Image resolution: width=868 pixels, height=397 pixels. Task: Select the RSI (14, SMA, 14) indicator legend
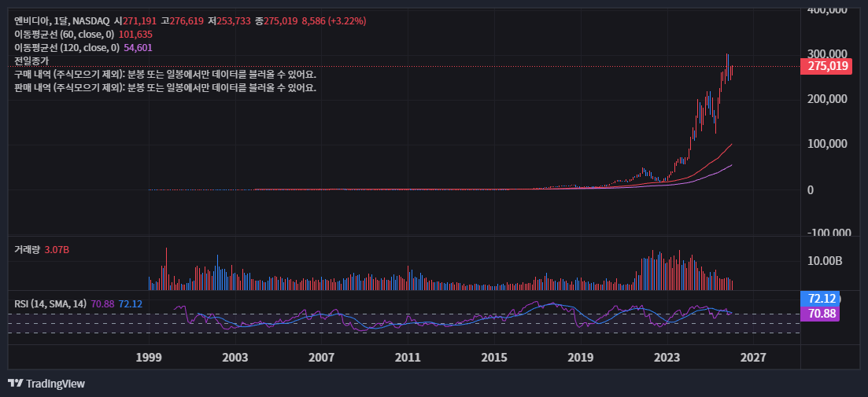click(x=50, y=303)
